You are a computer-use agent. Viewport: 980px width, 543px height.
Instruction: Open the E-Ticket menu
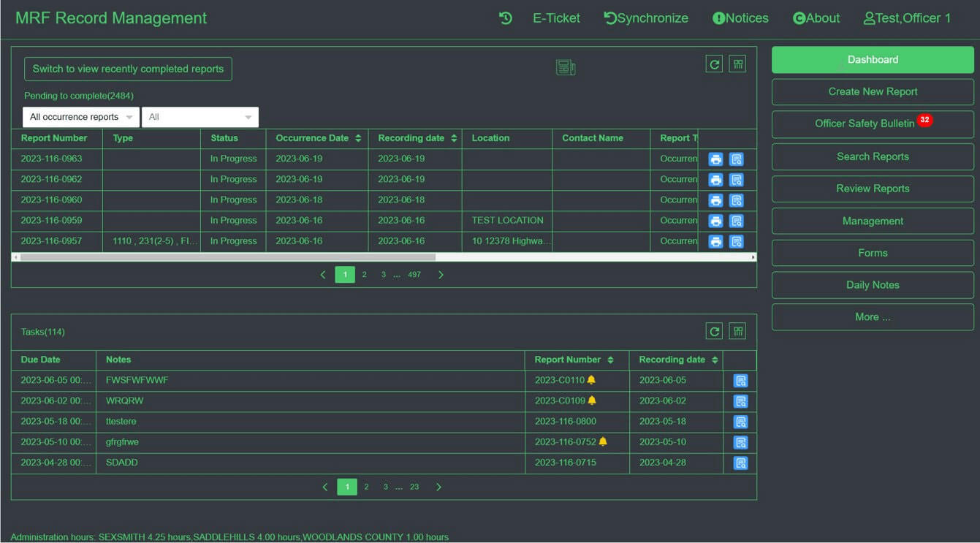pos(555,18)
